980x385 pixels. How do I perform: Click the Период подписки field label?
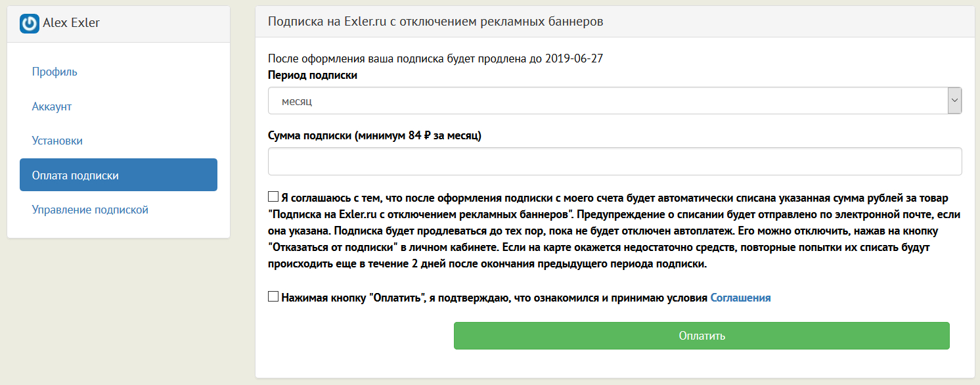point(313,76)
